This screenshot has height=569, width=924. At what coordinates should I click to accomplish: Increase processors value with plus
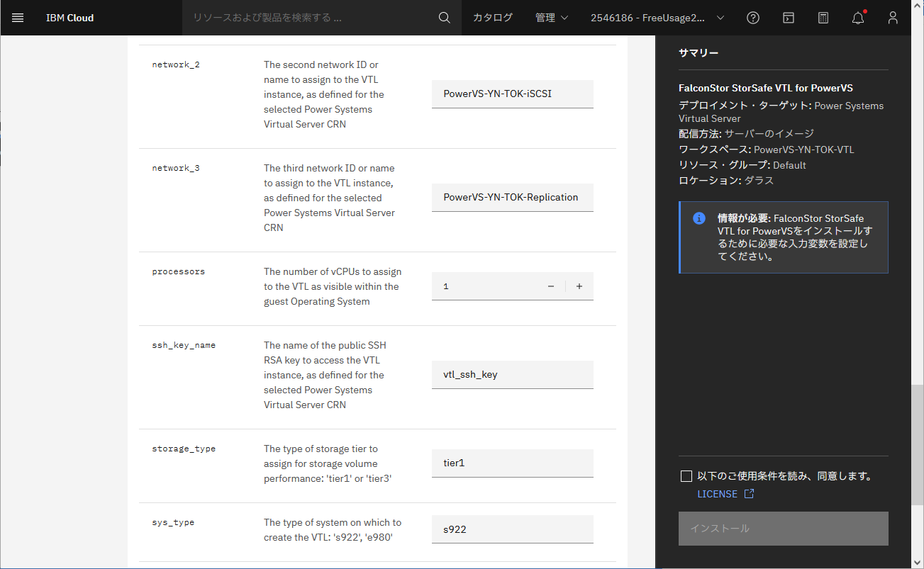(579, 286)
